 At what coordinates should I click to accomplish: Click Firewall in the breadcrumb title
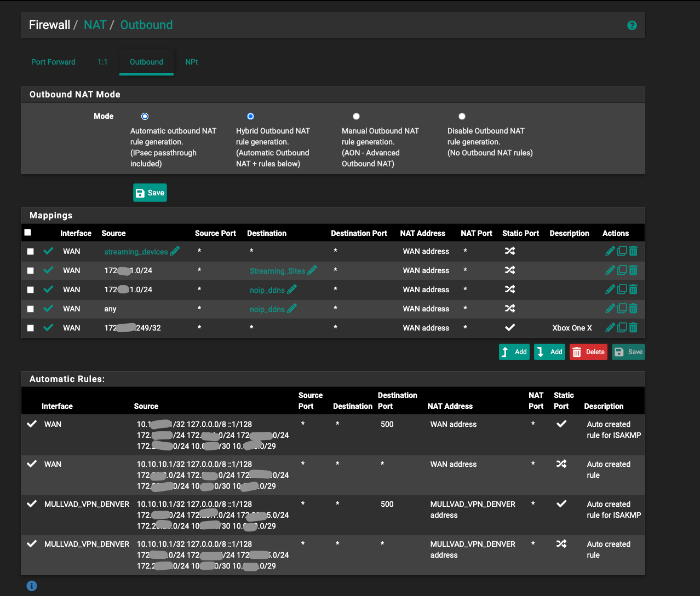click(49, 25)
